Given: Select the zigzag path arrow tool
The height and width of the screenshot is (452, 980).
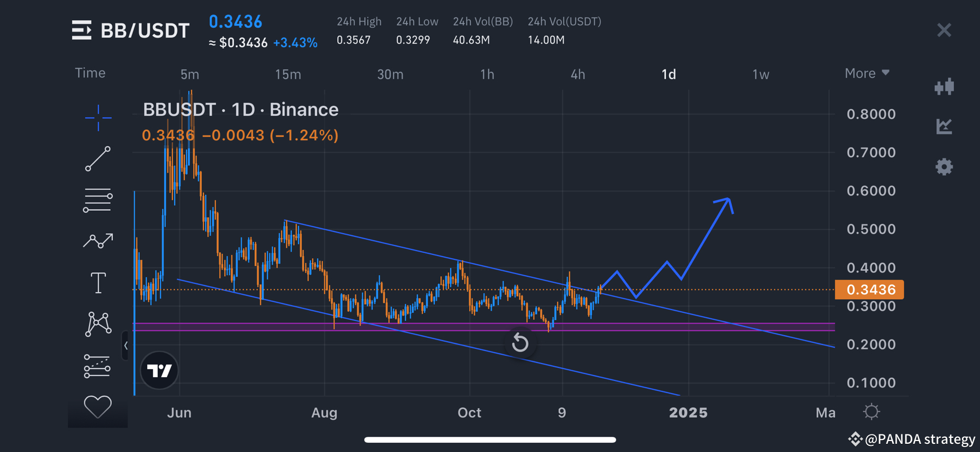Looking at the screenshot, I should [98, 241].
